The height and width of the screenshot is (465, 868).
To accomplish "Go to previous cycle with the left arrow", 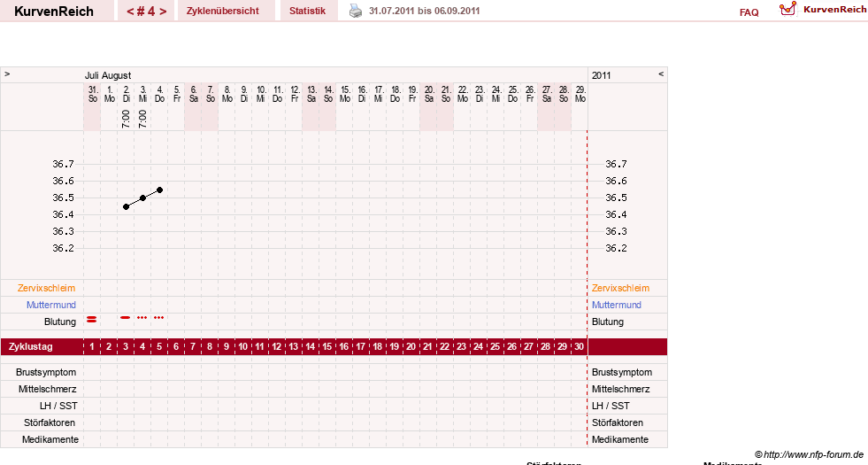I will click(130, 12).
